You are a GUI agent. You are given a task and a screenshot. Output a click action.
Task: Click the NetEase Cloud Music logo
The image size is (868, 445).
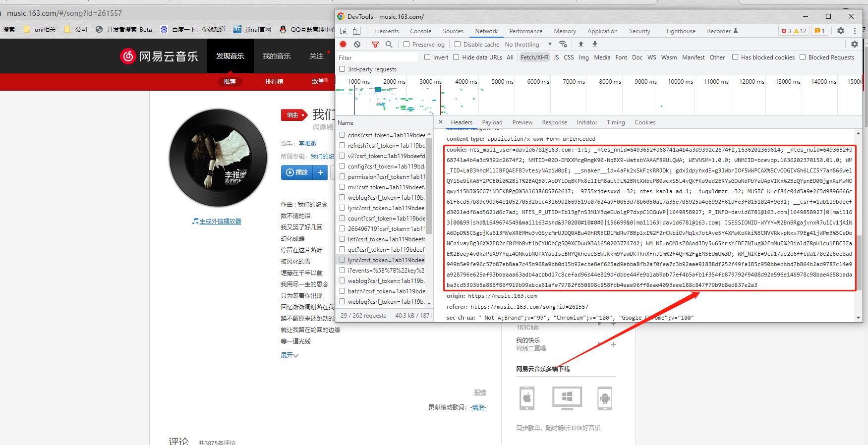(159, 56)
